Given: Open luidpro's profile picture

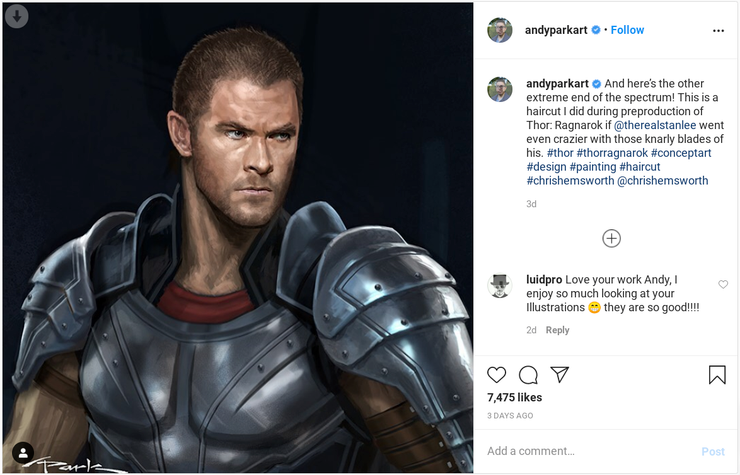Looking at the screenshot, I should (500, 286).
